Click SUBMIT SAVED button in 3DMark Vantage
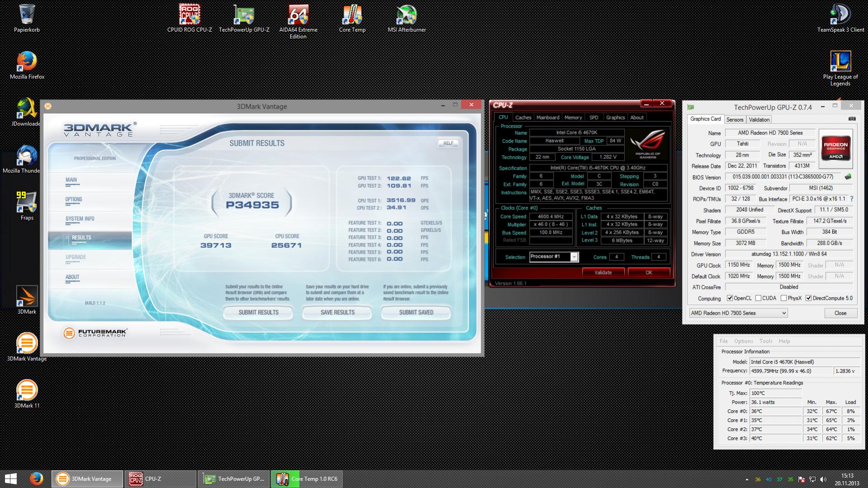 [416, 313]
